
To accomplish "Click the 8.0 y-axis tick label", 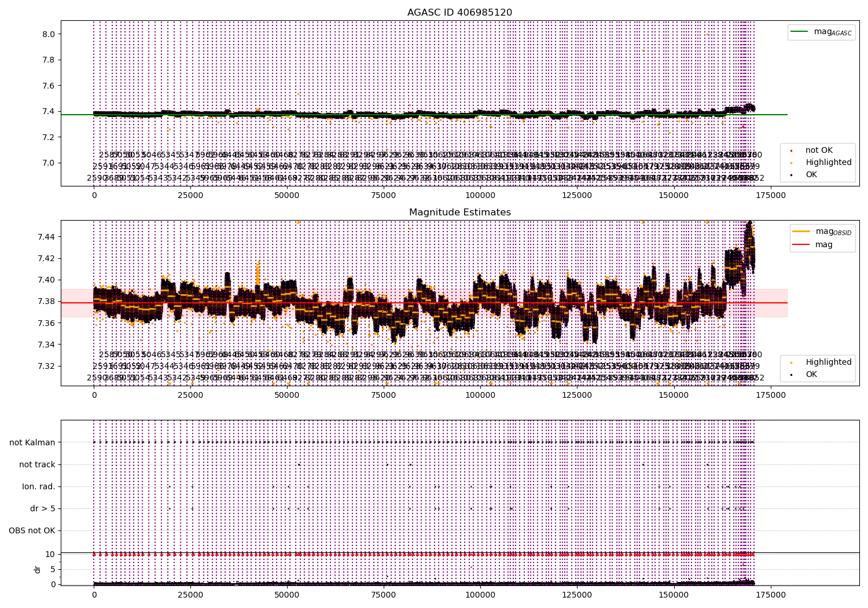I will click(49, 34).
